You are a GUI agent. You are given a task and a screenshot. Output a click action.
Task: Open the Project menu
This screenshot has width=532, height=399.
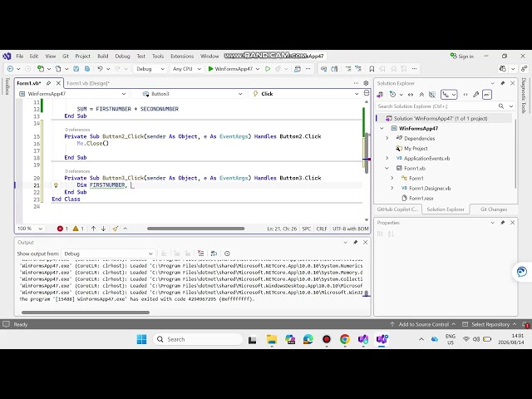point(82,57)
